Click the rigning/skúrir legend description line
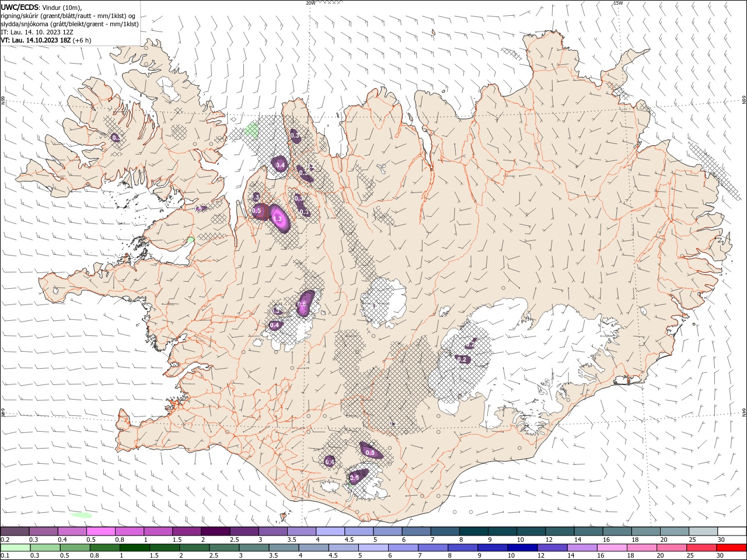The width and height of the screenshot is (747, 560). pos(69,15)
